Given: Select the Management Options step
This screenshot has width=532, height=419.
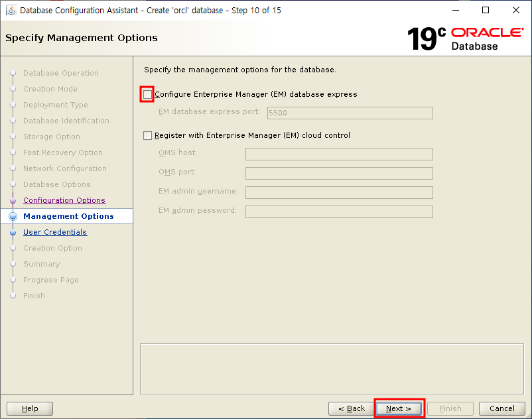Looking at the screenshot, I should (68, 216).
